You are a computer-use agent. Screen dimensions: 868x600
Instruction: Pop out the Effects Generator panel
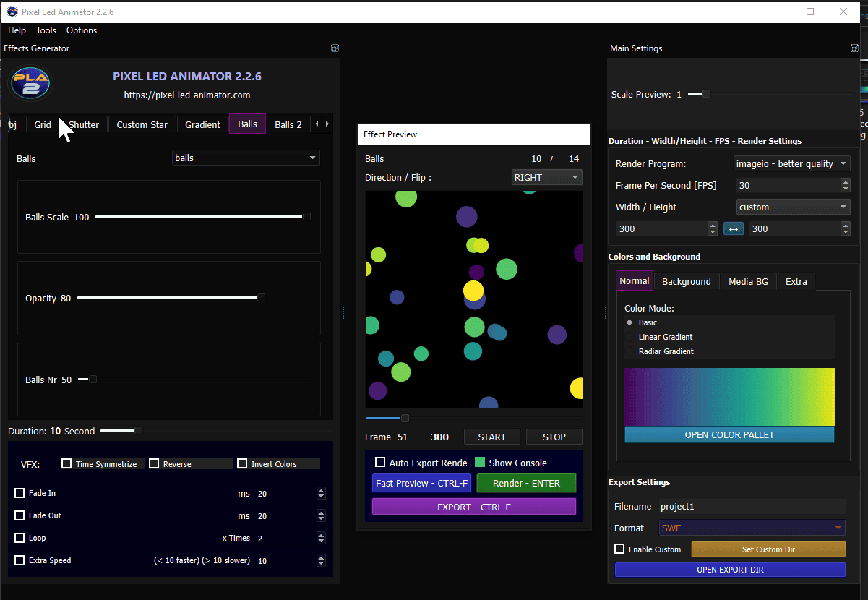[335, 48]
